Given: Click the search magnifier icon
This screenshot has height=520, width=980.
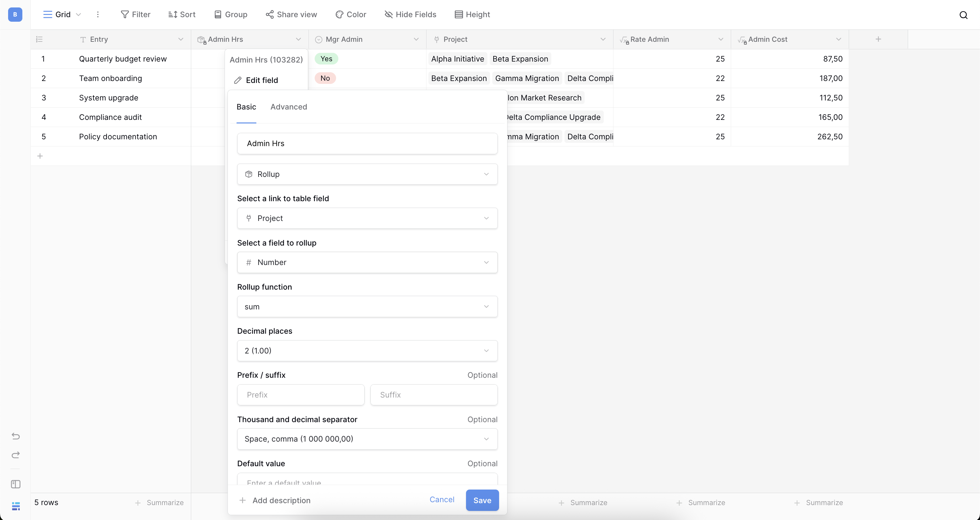Looking at the screenshot, I should (x=963, y=15).
